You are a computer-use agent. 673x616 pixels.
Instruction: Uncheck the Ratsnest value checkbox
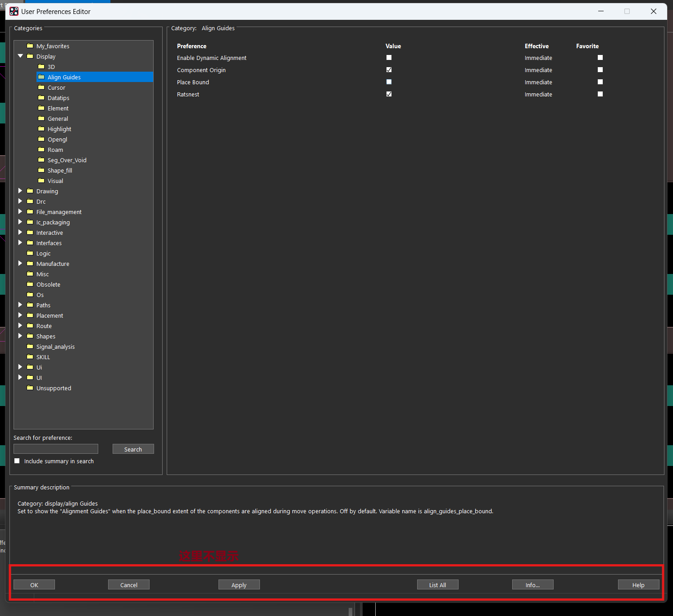389,94
